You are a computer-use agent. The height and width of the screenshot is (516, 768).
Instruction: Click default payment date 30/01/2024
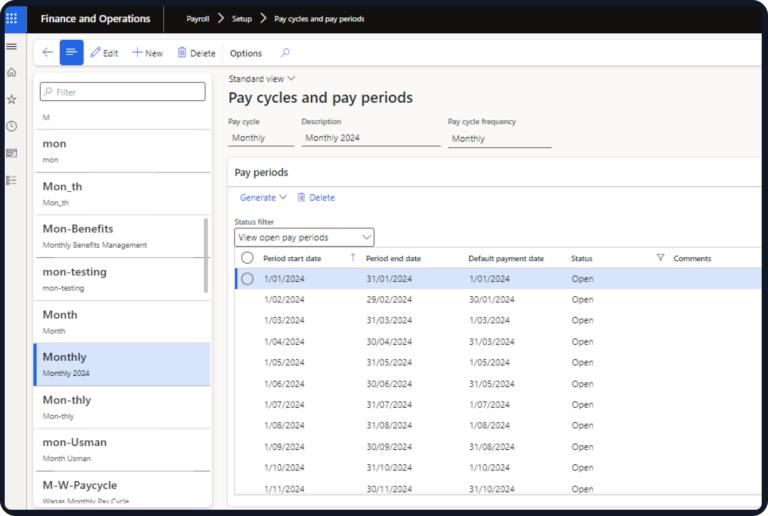coord(492,300)
